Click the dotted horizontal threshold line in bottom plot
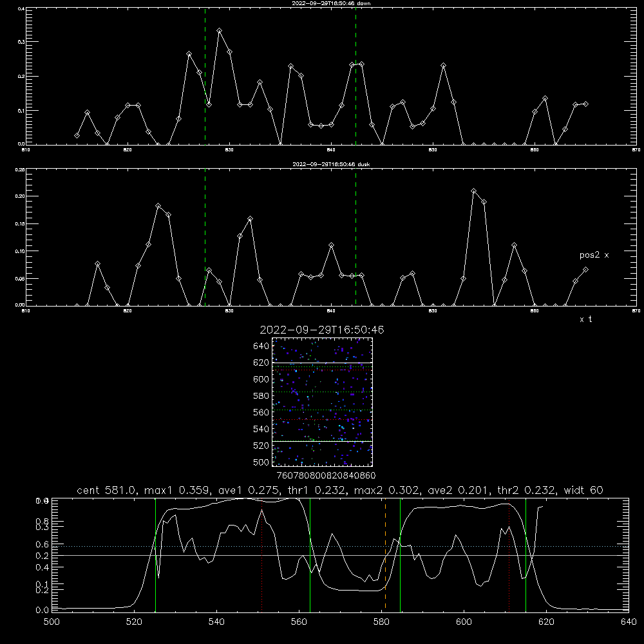The height and width of the screenshot is (644, 644). click(x=340, y=546)
